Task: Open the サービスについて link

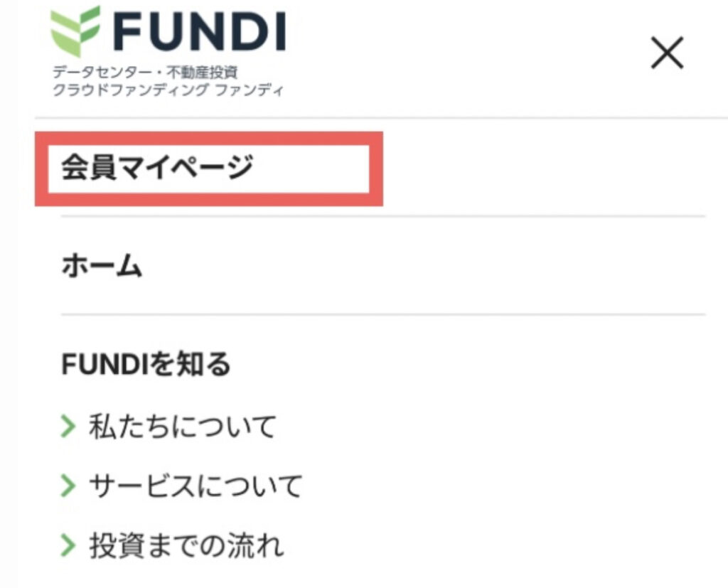Action: pos(196,486)
